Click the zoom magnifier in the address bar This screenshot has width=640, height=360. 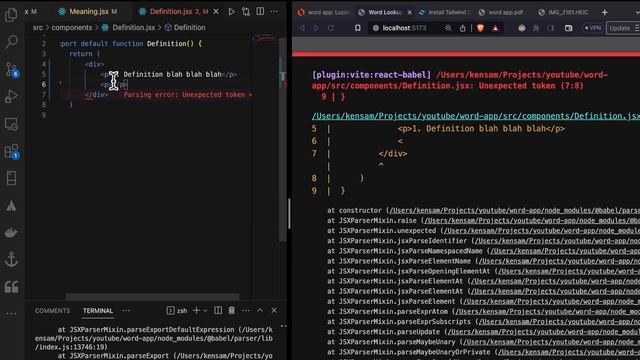(448, 28)
